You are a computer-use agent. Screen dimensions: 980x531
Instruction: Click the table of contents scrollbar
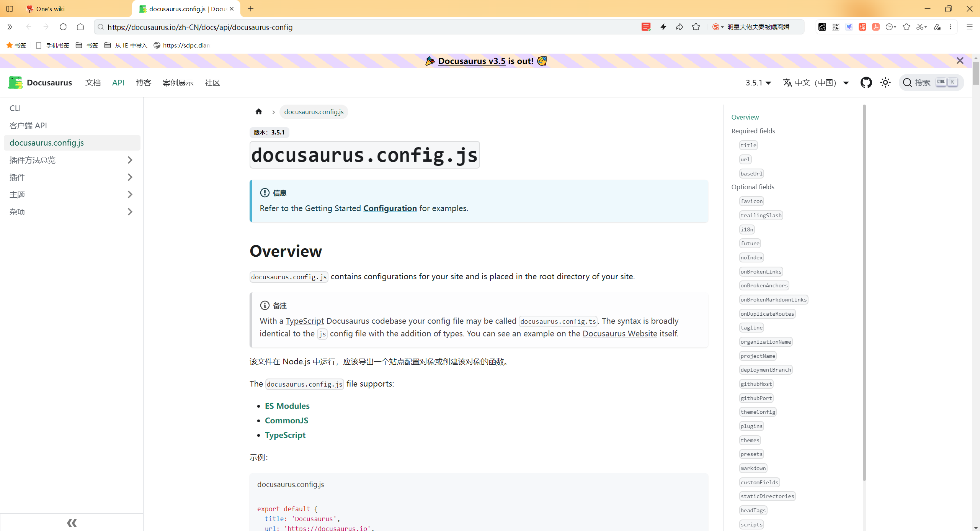point(864,292)
